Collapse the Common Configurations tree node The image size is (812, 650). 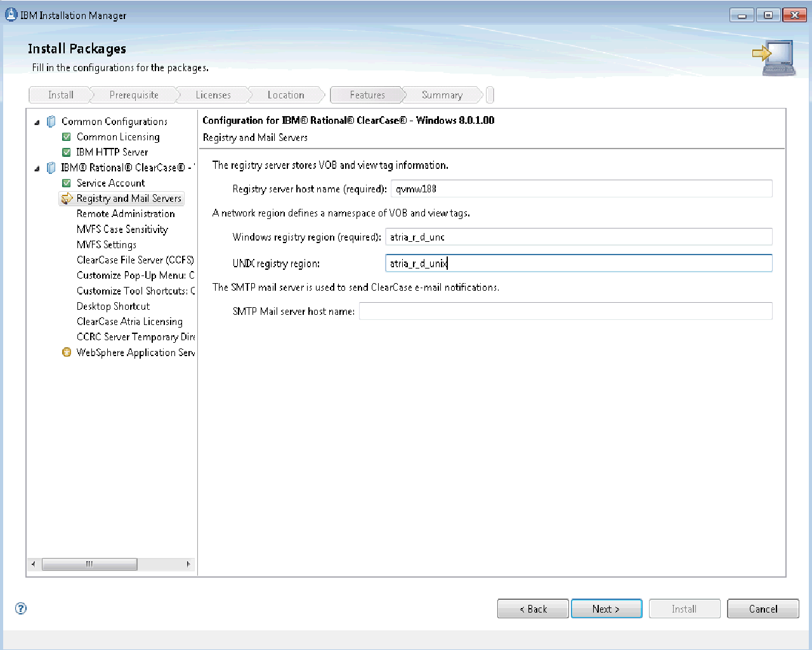(37, 122)
